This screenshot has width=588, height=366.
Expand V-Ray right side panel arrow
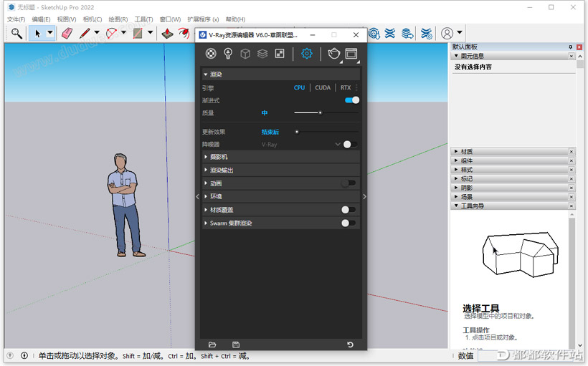tap(364, 196)
